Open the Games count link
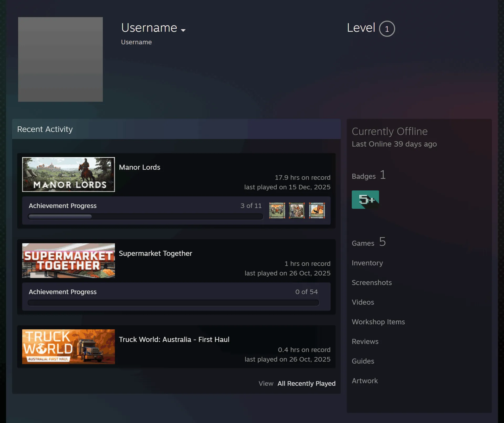504x423 pixels. coord(369,242)
